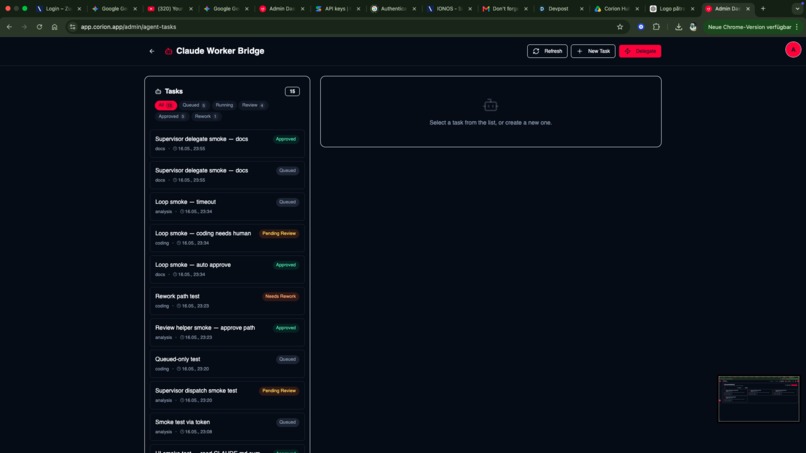
Task: Open the Approved Supervisor delegate smoke — docs task
Action: (227, 143)
